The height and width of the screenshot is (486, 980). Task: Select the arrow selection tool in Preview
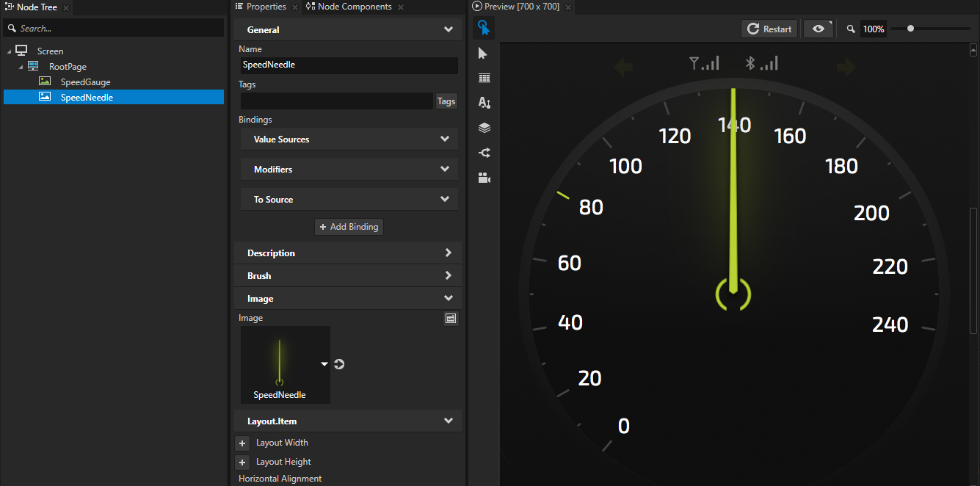pyautogui.click(x=483, y=54)
